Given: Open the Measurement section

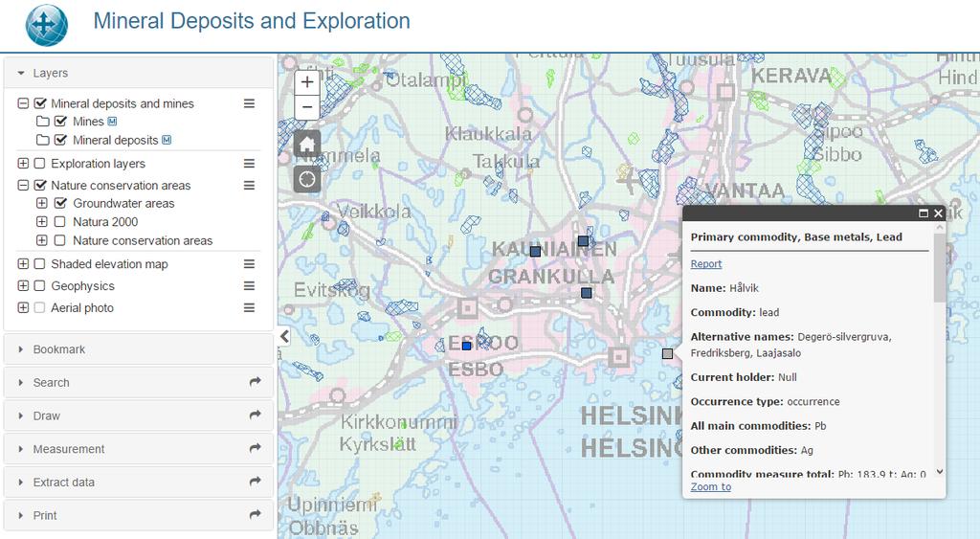Looking at the screenshot, I should (139, 449).
